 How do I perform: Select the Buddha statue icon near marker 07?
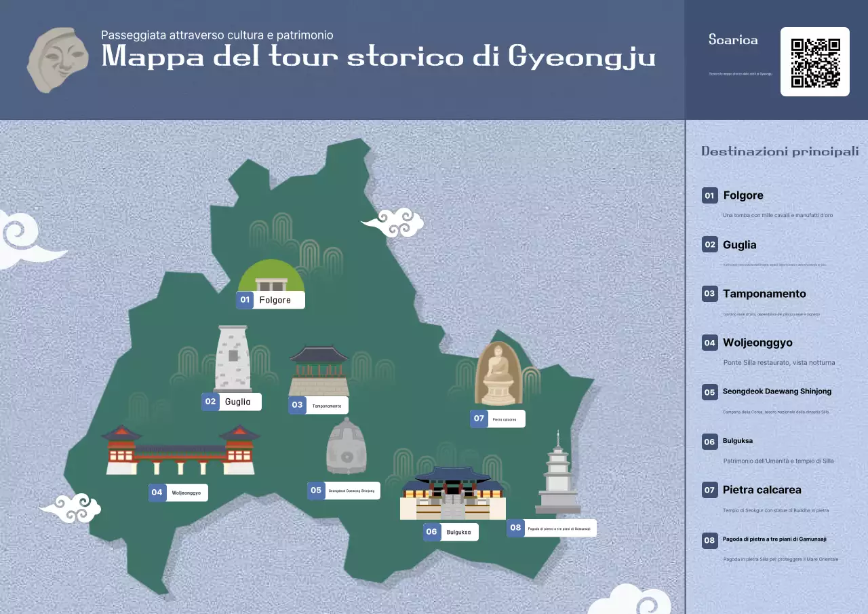(500, 373)
